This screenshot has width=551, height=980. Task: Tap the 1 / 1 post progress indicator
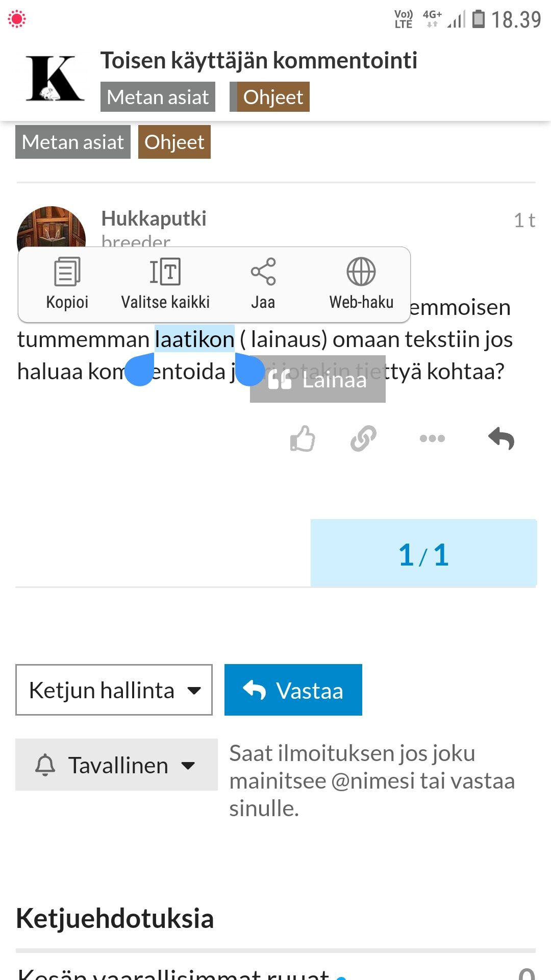point(423,553)
